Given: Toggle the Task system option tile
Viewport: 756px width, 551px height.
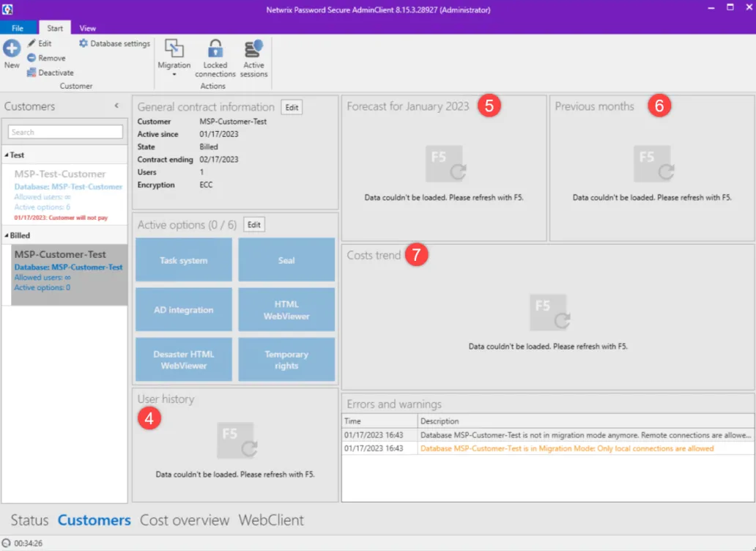Looking at the screenshot, I should (x=184, y=260).
